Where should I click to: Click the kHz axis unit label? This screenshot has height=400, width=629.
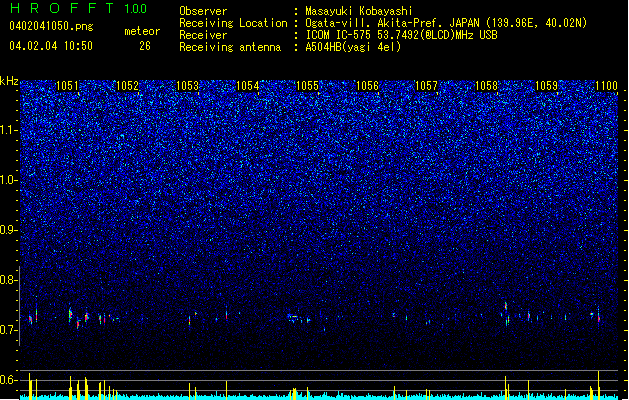[x=9, y=81]
